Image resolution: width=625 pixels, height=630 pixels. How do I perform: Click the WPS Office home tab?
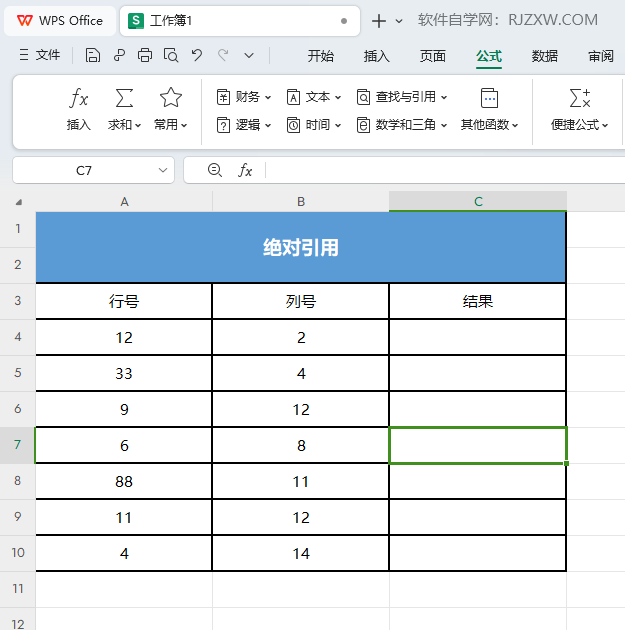[60, 20]
